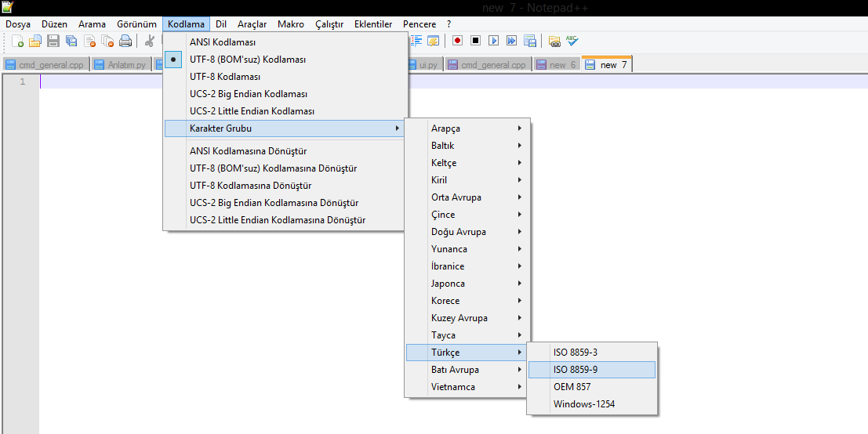Select UCS-2 Big Endian Kodlaması
The image size is (868, 434).
(x=286, y=94)
